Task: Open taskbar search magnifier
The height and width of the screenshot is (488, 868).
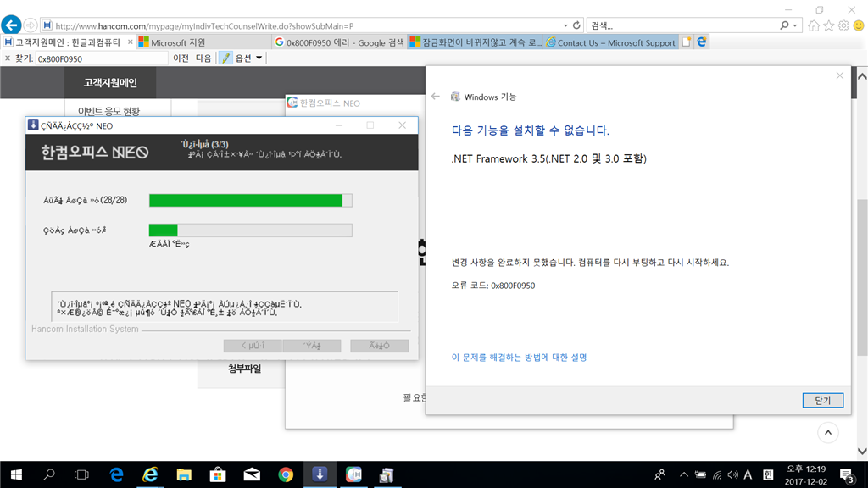Action: coord(49,474)
